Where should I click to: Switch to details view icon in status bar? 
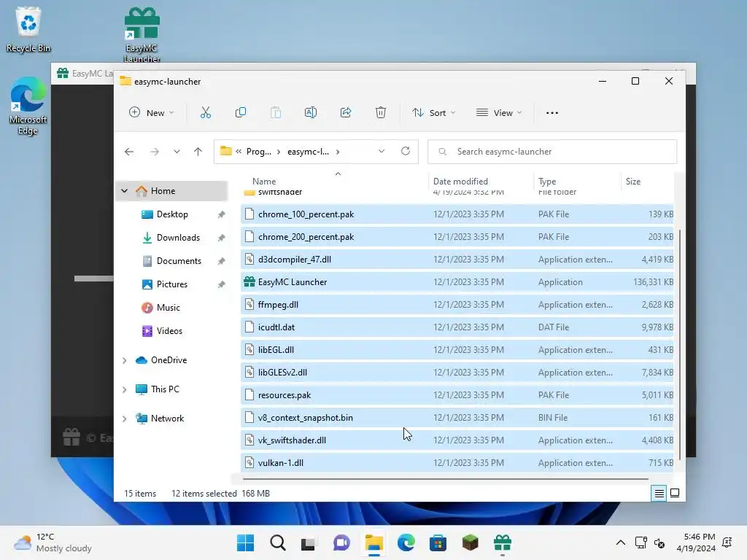pos(659,494)
